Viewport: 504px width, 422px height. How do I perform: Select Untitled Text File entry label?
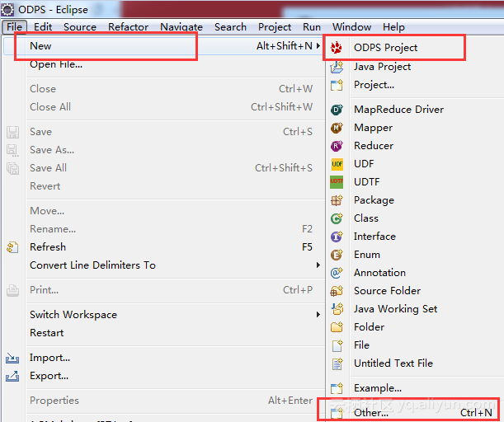click(x=393, y=363)
